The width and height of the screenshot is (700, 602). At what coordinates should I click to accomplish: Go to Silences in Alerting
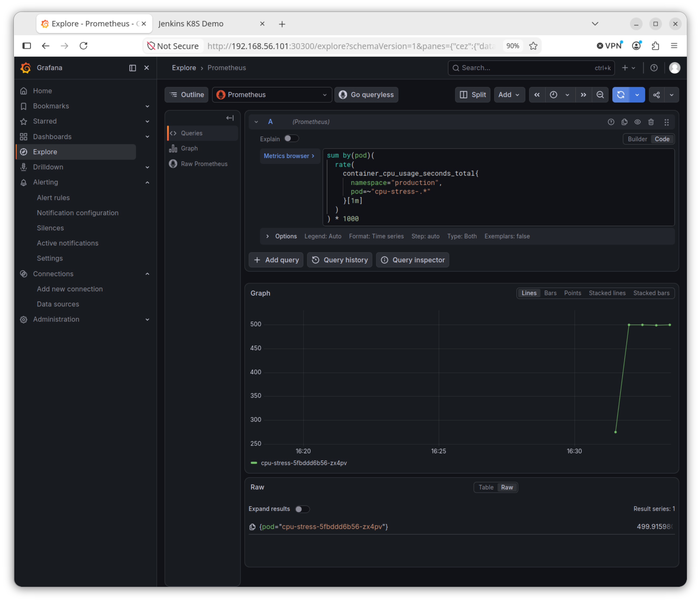(x=50, y=228)
